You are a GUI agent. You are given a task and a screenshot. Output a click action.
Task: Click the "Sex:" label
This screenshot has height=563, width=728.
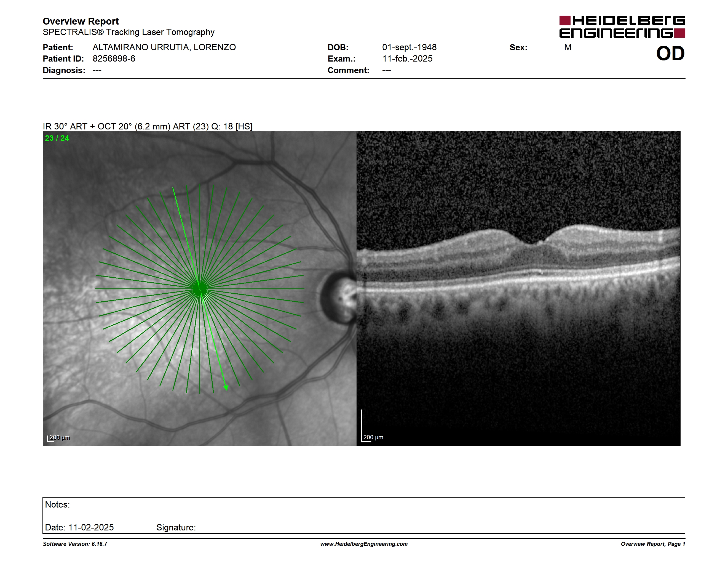pyautogui.click(x=518, y=47)
